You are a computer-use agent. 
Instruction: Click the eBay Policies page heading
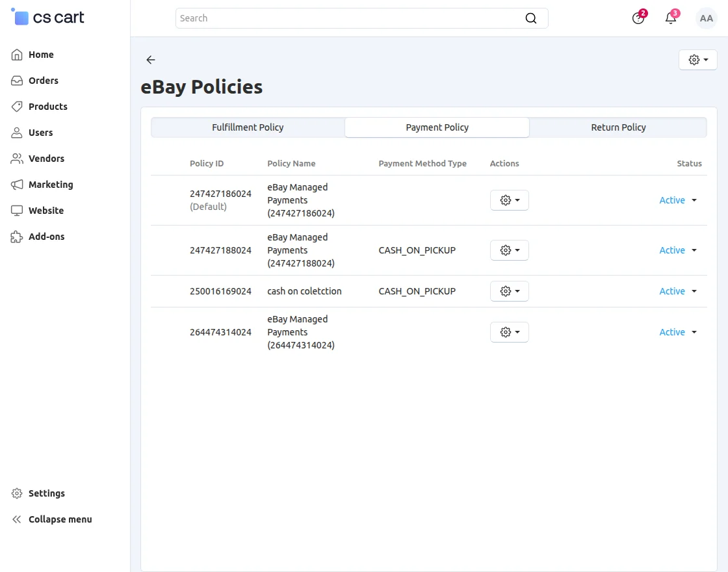201,87
